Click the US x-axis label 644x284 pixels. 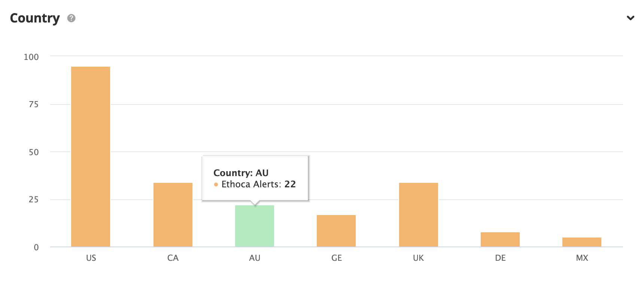coord(91,258)
